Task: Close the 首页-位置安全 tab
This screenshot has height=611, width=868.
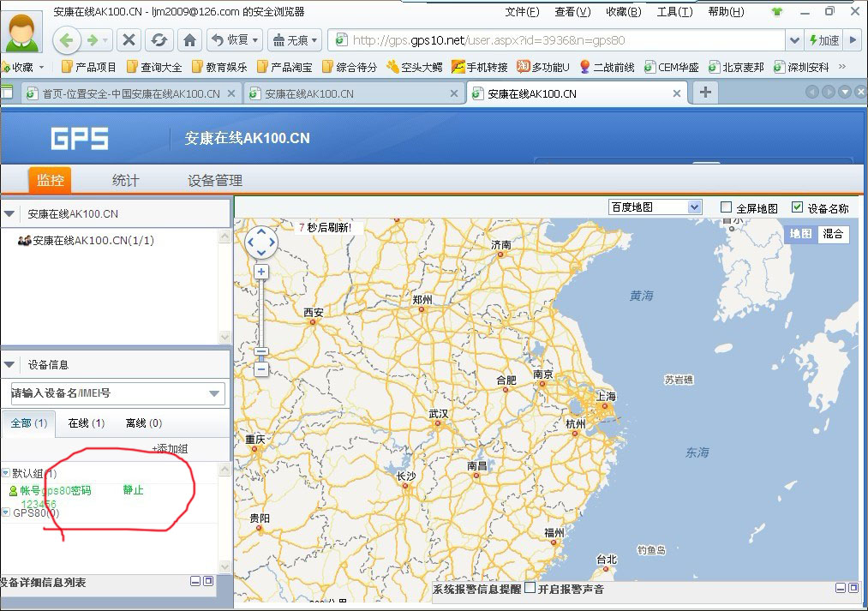Action: (231, 93)
